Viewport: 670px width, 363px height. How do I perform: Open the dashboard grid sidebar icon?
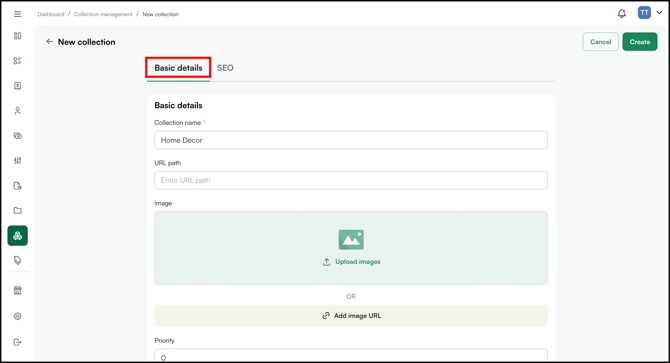18,36
